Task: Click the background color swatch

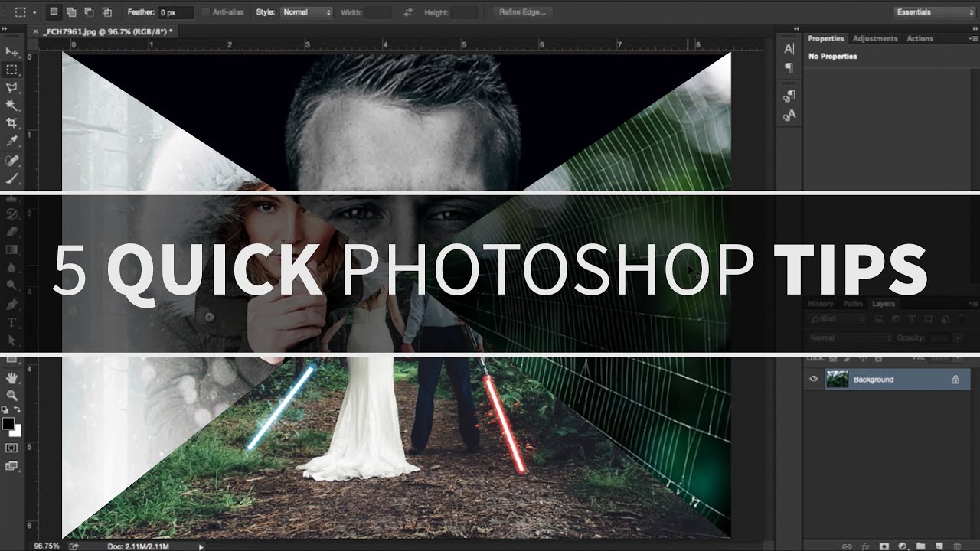Action: click(15, 430)
